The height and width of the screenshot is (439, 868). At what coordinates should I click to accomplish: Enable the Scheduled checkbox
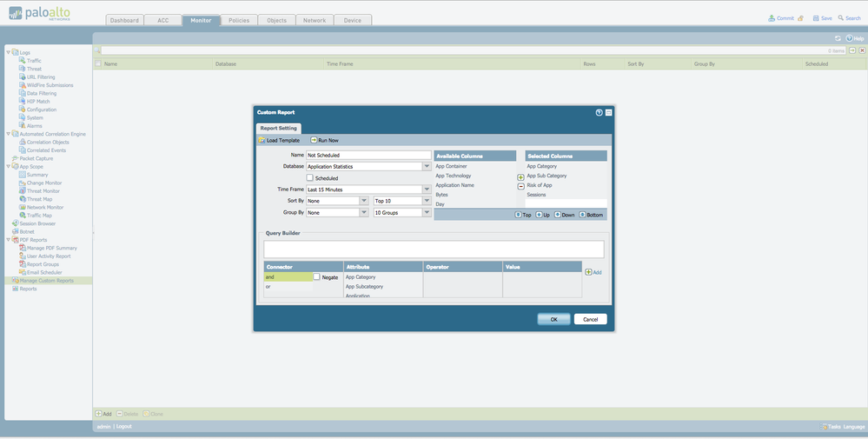(x=310, y=177)
